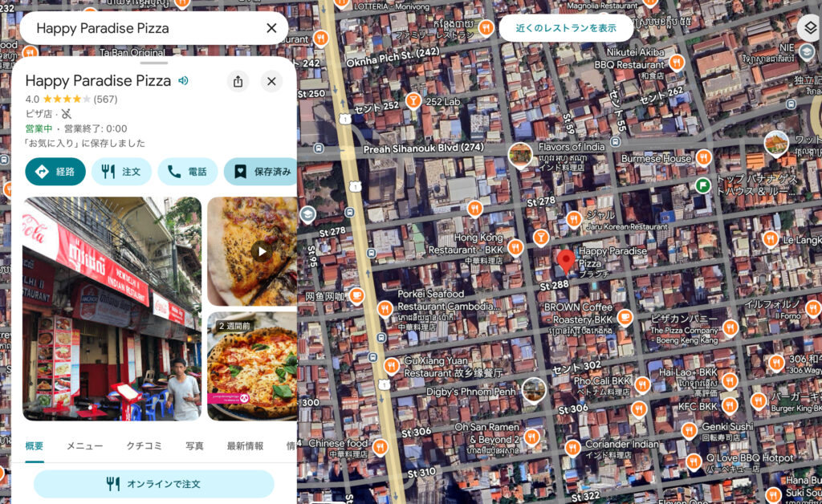Call the restaurant with 電話 button
Screen dimensions: 822x504
[x=188, y=171]
